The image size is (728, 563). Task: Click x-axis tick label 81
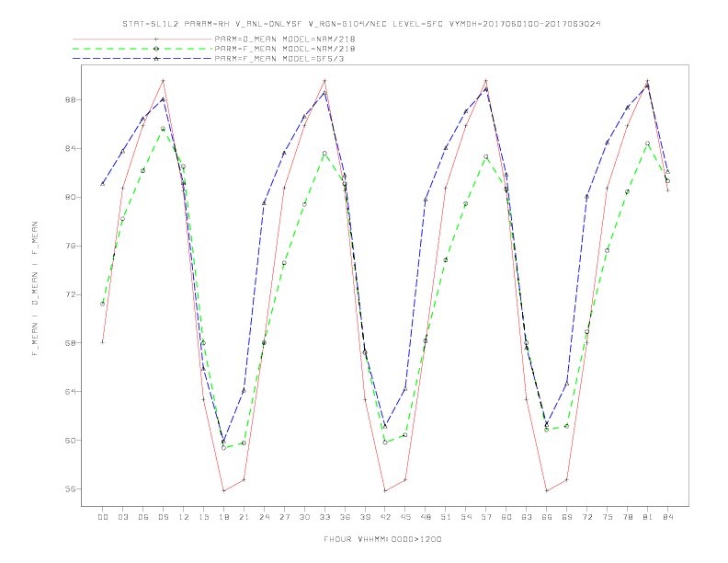(648, 517)
